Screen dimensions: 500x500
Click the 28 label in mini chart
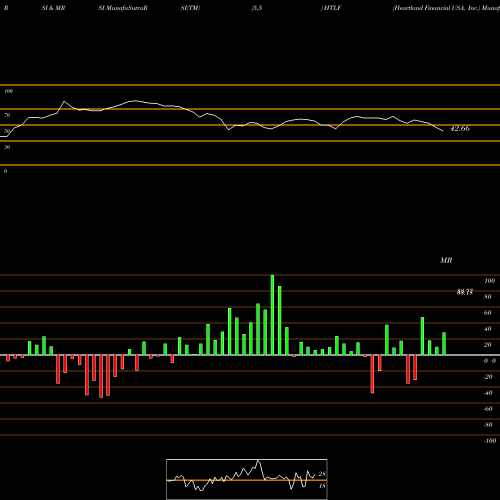click(322, 474)
